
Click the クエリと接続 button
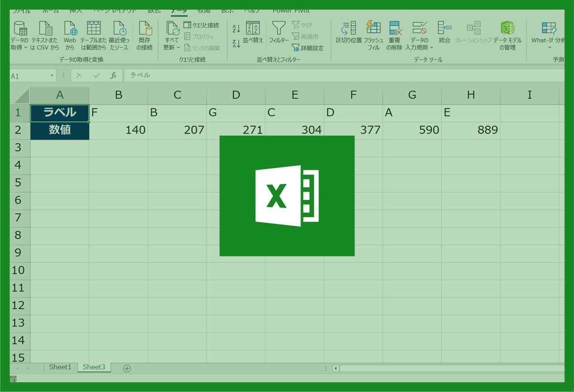(201, 25)
